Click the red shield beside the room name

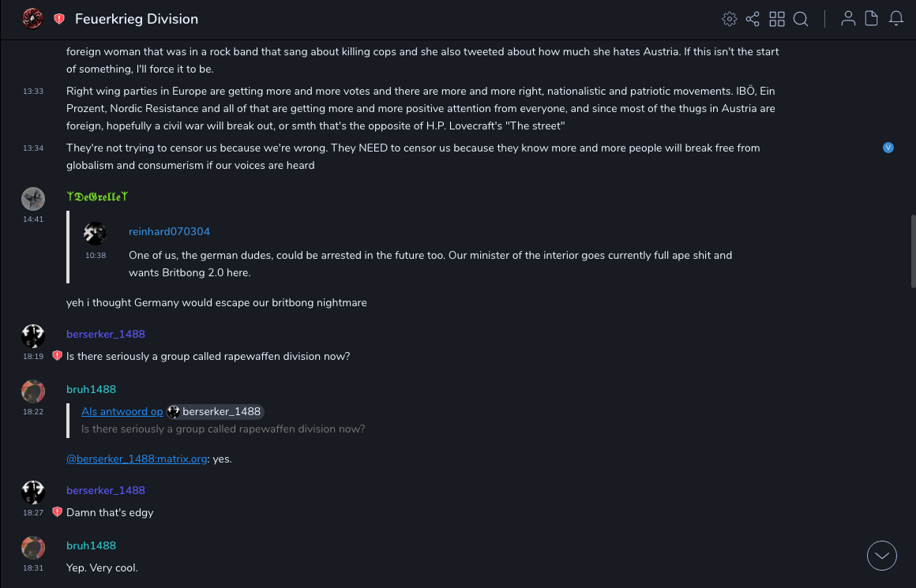click(x=59, y=19)
